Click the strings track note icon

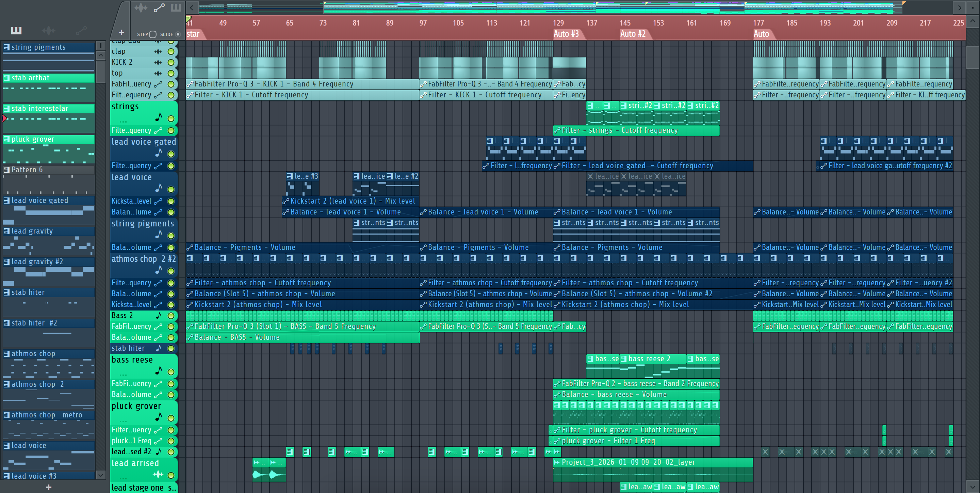coord(159,117)
